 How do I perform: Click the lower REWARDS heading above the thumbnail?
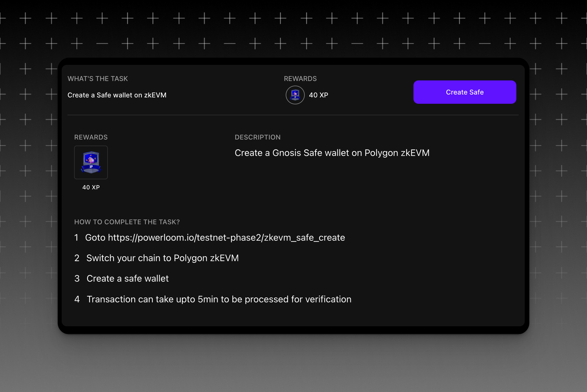tap(91, 137)
